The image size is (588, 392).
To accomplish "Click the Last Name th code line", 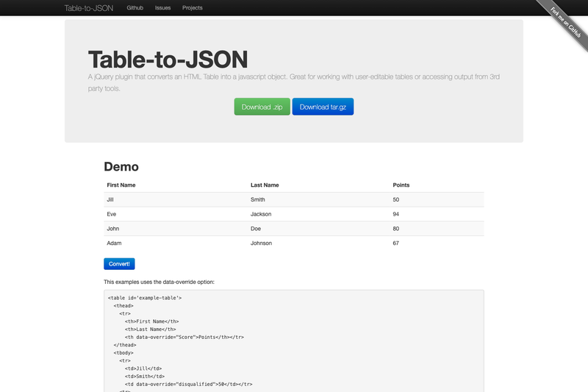I will pyautogui.click(x=151, y=329).
